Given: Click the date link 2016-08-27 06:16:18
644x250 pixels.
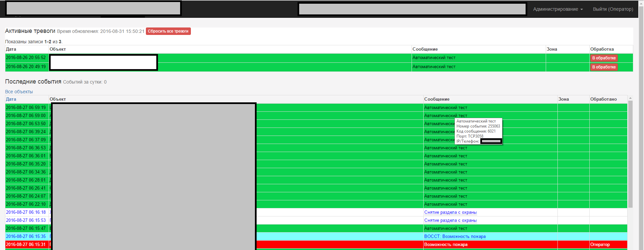Looking at the screenshot, I should point(26,212).
